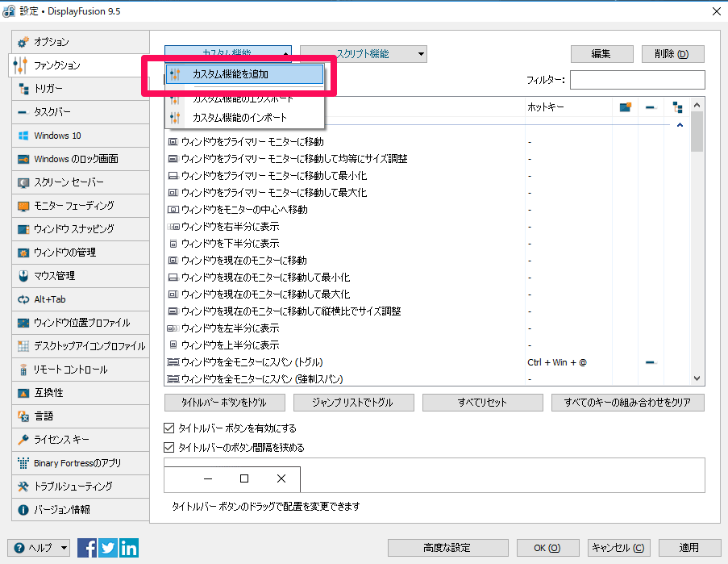Open the Facebook social icon
The image size is (728, 564).
[x=87, y=548]
